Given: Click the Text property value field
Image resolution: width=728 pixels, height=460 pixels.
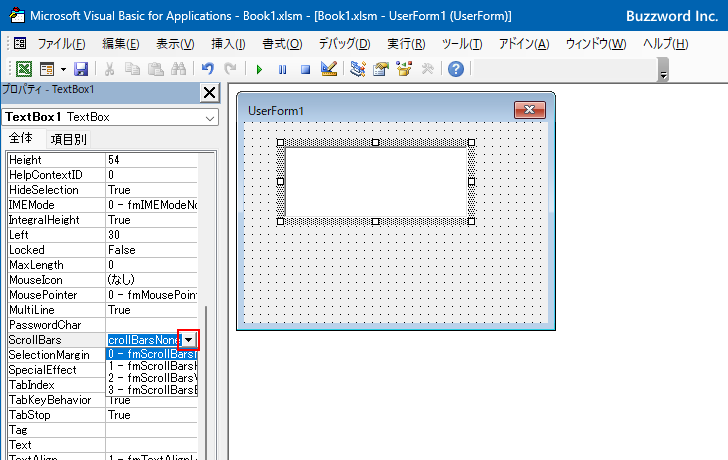Looking at the screenshot, I should (152, 445).
